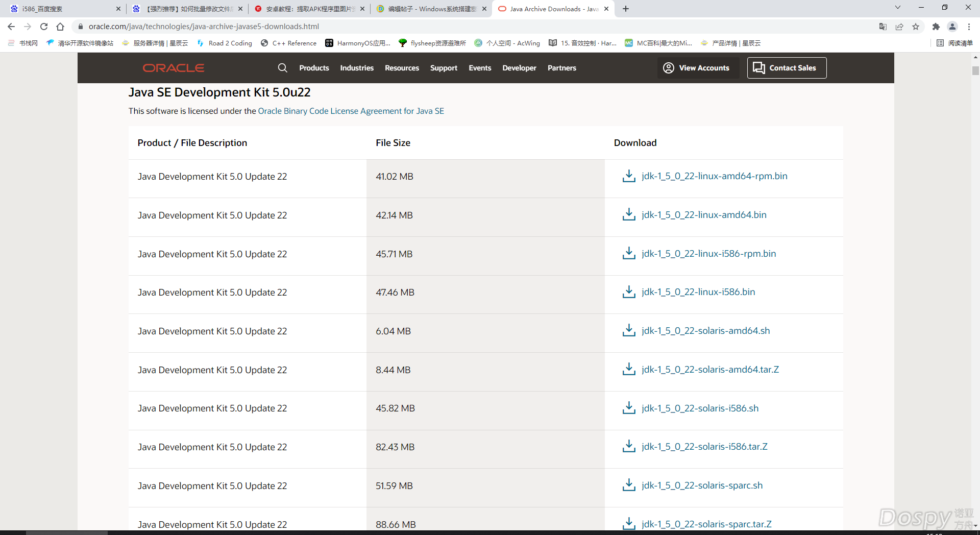This screenshot has height=535, width=980.
Task: Click the 41.02 MB file size cell
Action: 485,179
